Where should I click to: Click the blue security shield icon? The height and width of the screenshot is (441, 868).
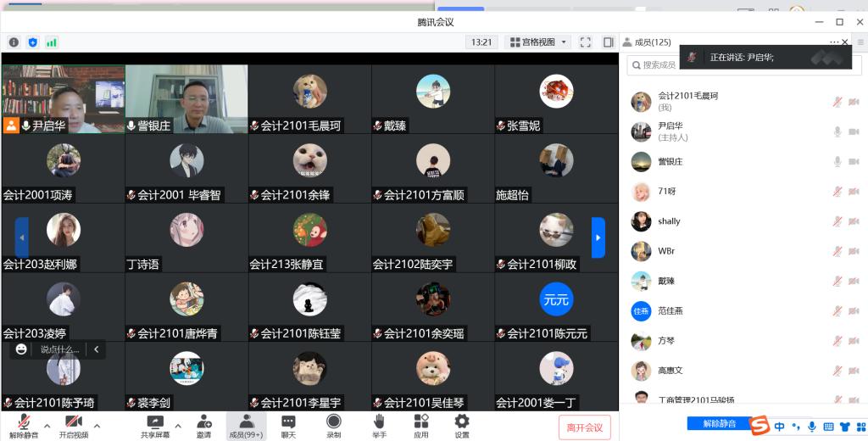point(33,42)
